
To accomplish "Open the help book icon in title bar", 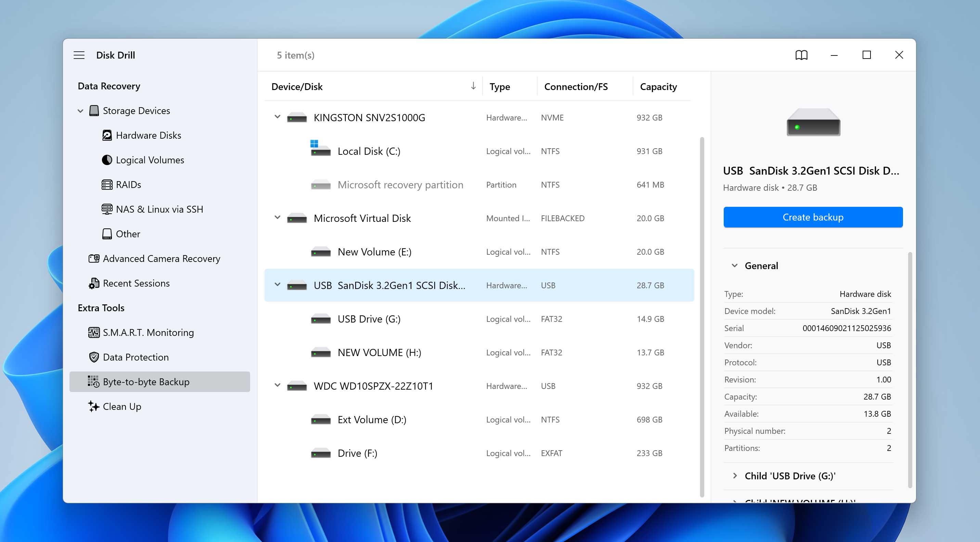I will coord(801,55).
